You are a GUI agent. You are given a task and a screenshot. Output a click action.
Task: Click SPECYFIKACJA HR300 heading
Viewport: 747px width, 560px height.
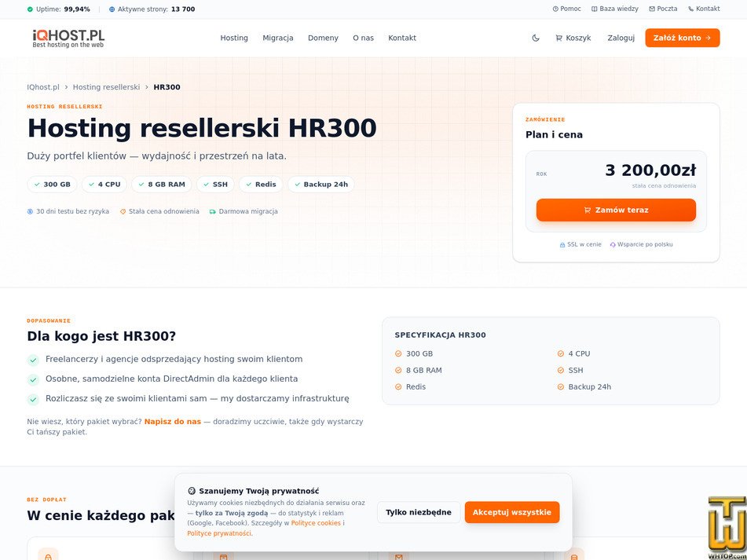440,335
